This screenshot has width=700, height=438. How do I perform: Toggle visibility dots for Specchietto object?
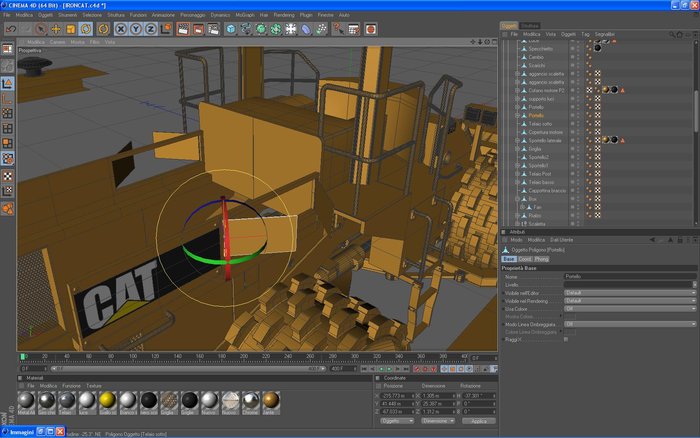coord(576,48)
